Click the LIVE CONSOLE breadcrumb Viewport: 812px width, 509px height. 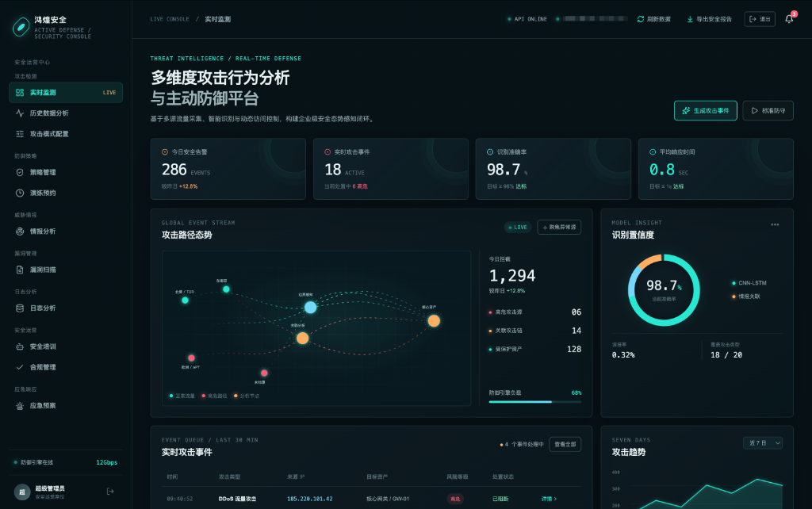pyautogui.click(x=170, y=19)
